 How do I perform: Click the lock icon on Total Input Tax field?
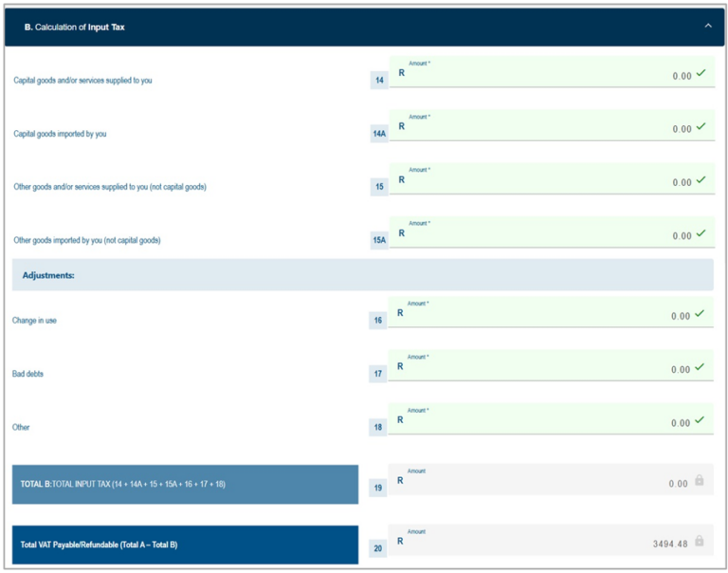coord(700,481)
